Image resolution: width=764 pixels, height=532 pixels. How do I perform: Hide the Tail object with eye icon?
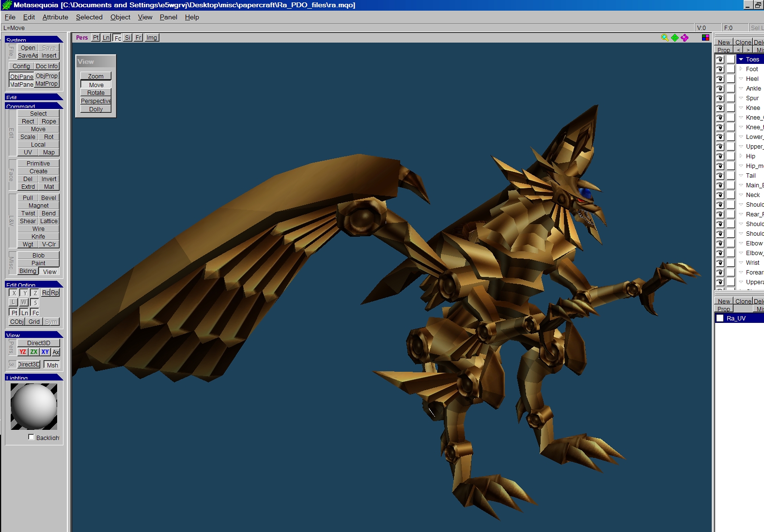coord(720,175)
